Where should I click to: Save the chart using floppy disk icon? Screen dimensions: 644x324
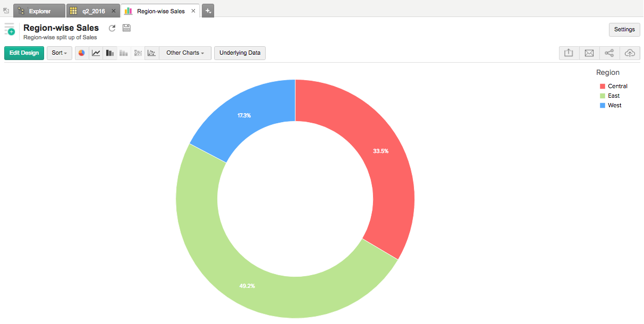tap(126, 28)
